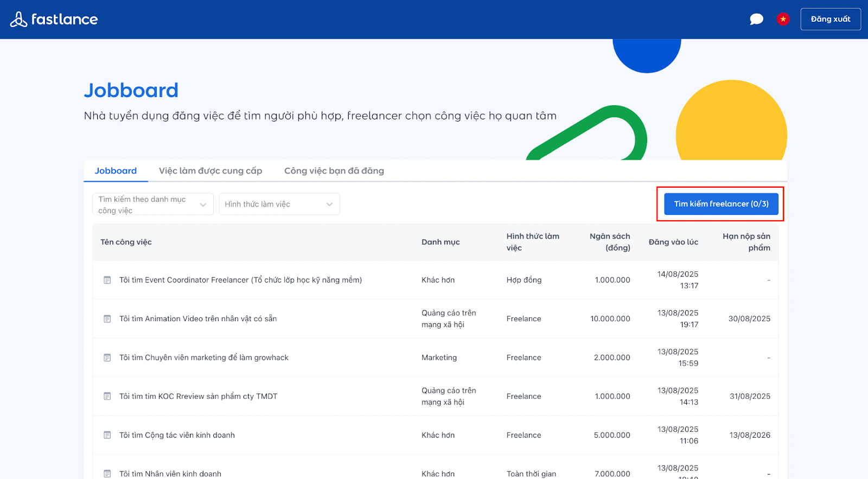Click the Đăng xuất logout button
This screenshot has width=868, height=479.
pos(830,20)
